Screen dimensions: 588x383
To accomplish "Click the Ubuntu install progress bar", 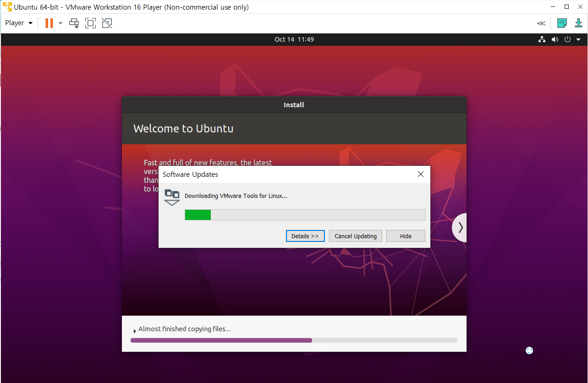I will [x=294, y=340].
